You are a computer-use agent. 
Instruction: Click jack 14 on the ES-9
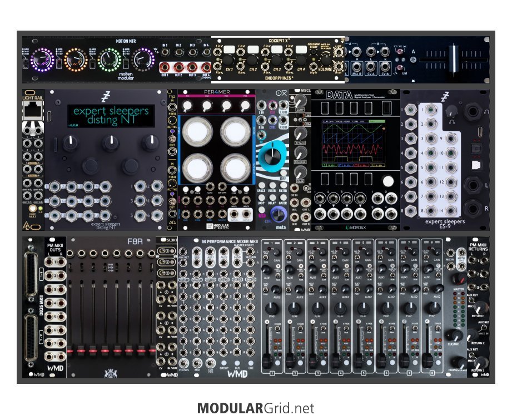(451, 211)
